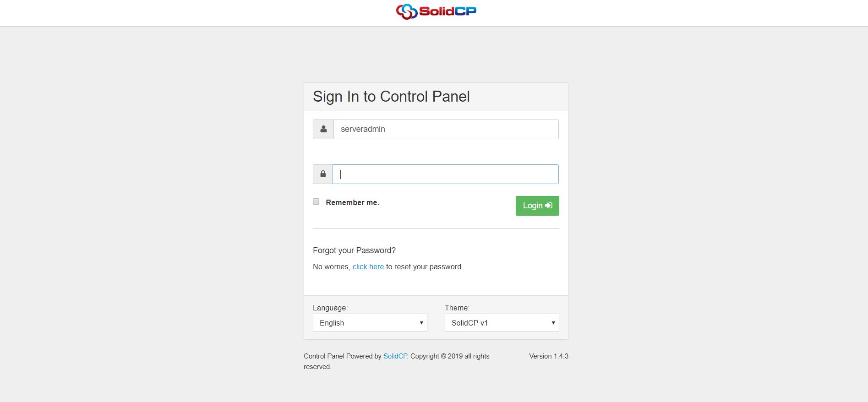
Task: Tick the Remember me checkbox
Action: coord(316,201)
